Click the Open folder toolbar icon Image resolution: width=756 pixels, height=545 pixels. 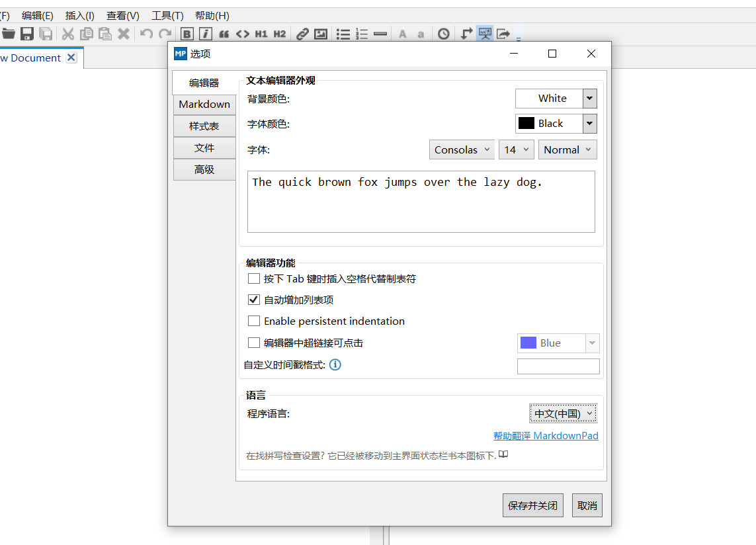pyautogui.click(x=8, y=34)
